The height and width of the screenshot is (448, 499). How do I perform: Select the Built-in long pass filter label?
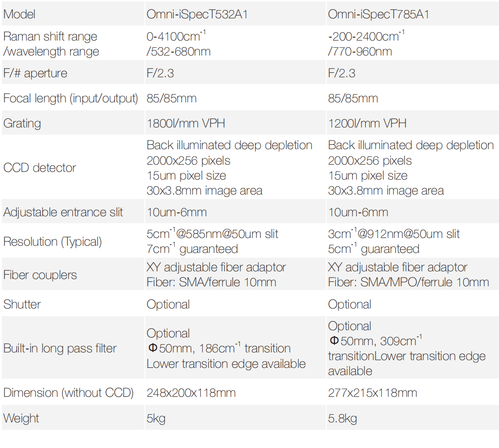tap(60, 349)
